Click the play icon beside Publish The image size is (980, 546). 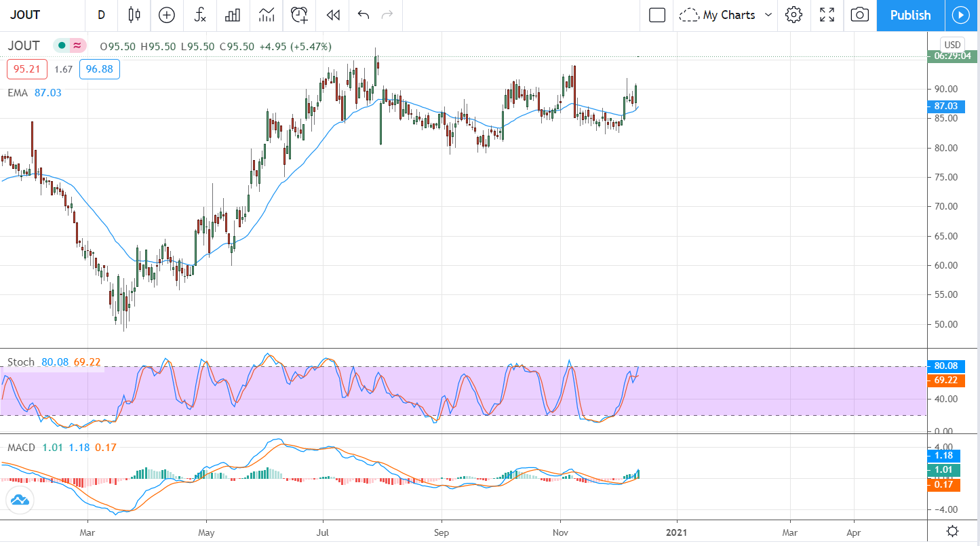click(x=961, y=15)
